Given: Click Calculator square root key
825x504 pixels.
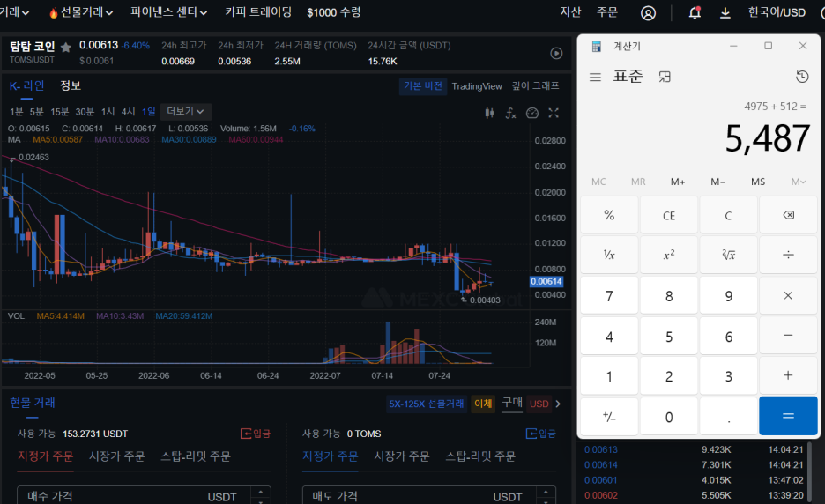Looking at the screenshot, I should click(729, 255).
